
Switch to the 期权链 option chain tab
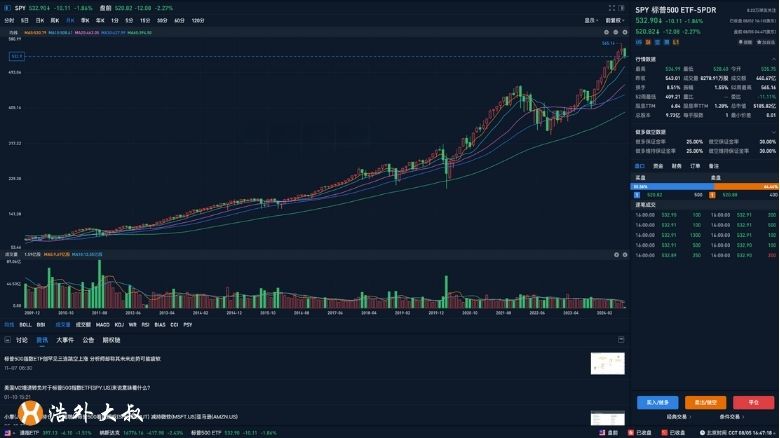tap(111, 340)
